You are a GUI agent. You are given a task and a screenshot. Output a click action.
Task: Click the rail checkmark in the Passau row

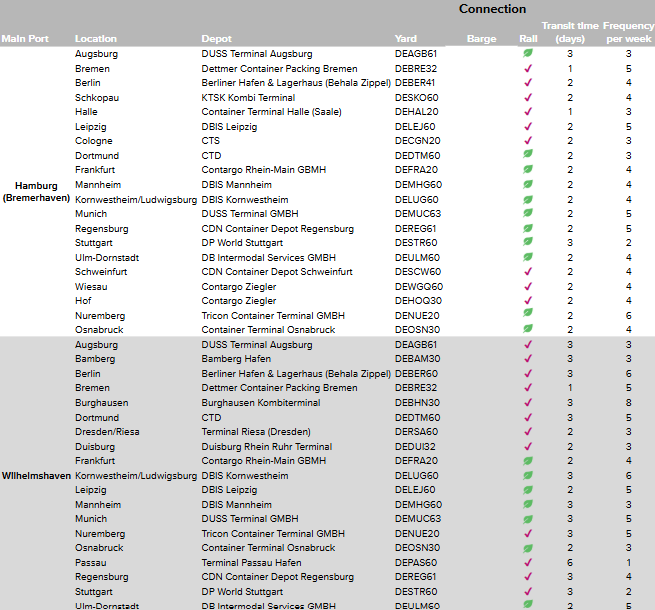pos(528,563)
